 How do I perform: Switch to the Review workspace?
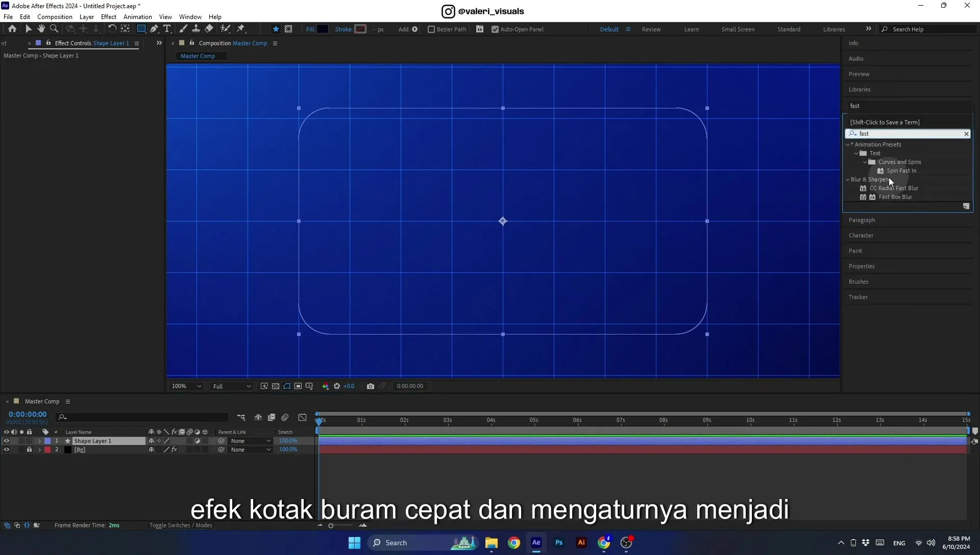651,30
